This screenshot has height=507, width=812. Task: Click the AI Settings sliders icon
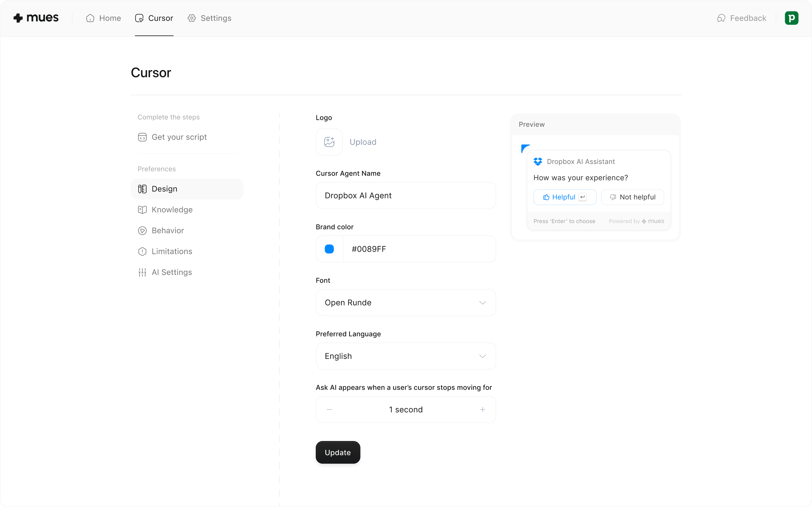[142, 272]
